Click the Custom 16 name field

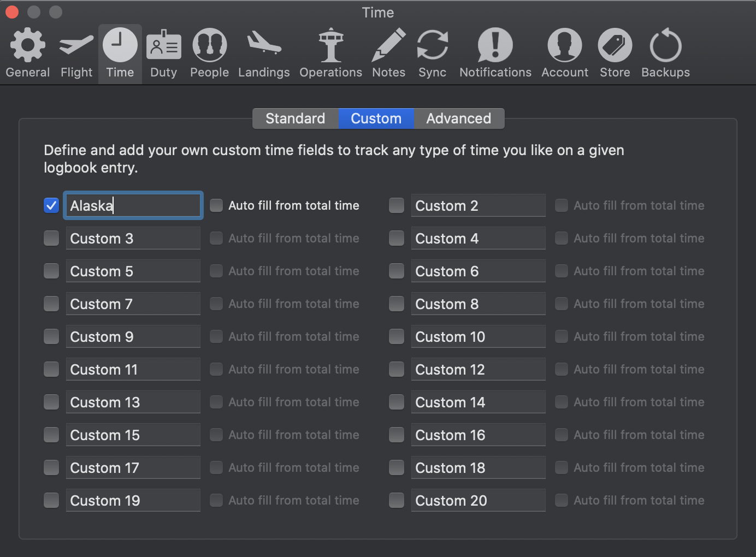479,435
